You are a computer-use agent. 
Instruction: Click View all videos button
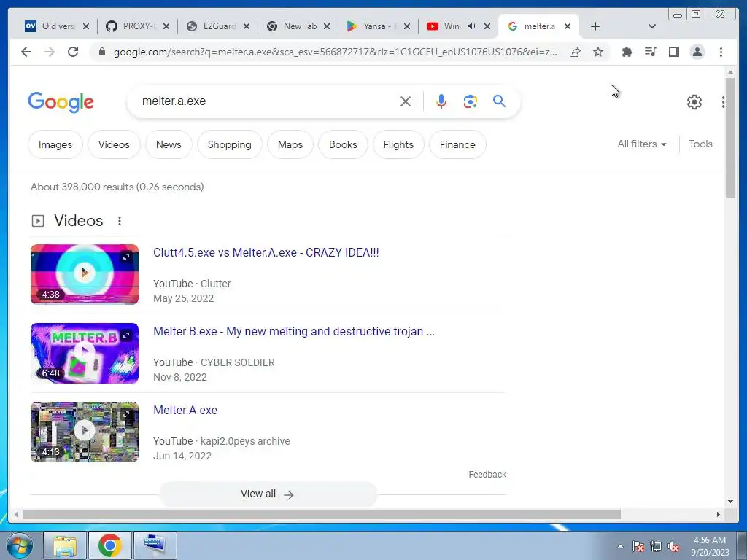click(268, 494)
